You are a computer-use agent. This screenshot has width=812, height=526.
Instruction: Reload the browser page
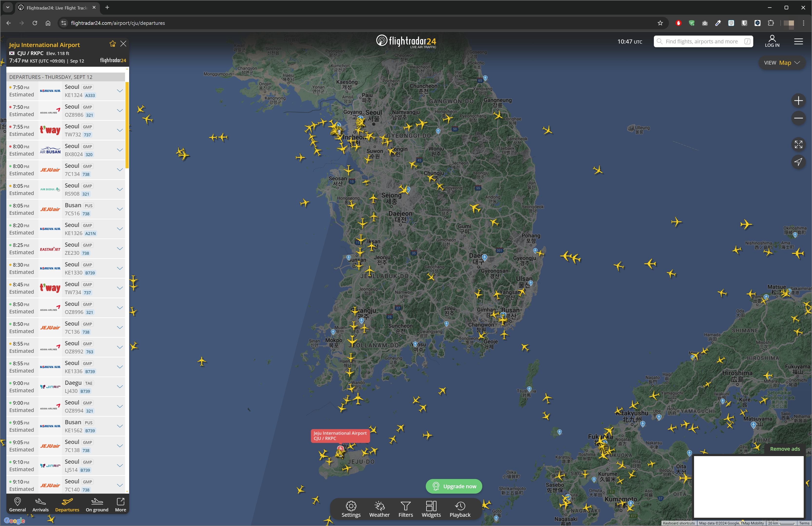tap(35, 23)
